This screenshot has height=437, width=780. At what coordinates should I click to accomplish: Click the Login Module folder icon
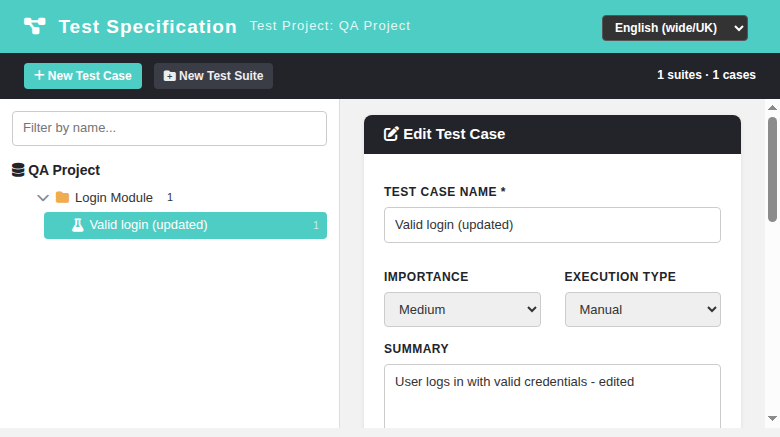coord(62,198)
